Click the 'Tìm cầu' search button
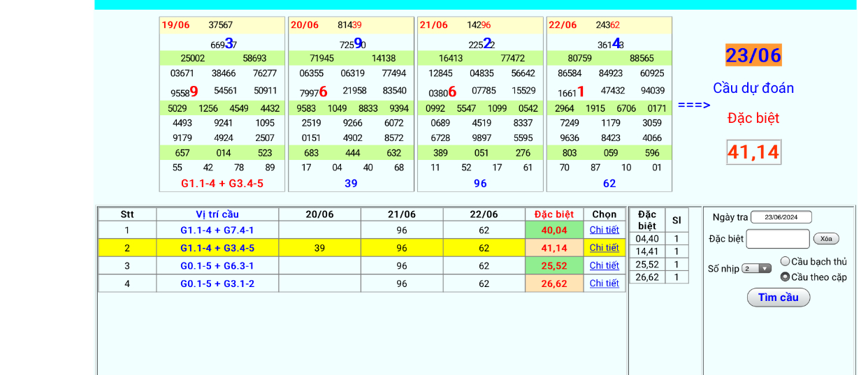The height and width of the screenshot is (375, 868). click(x=778, y=297)
